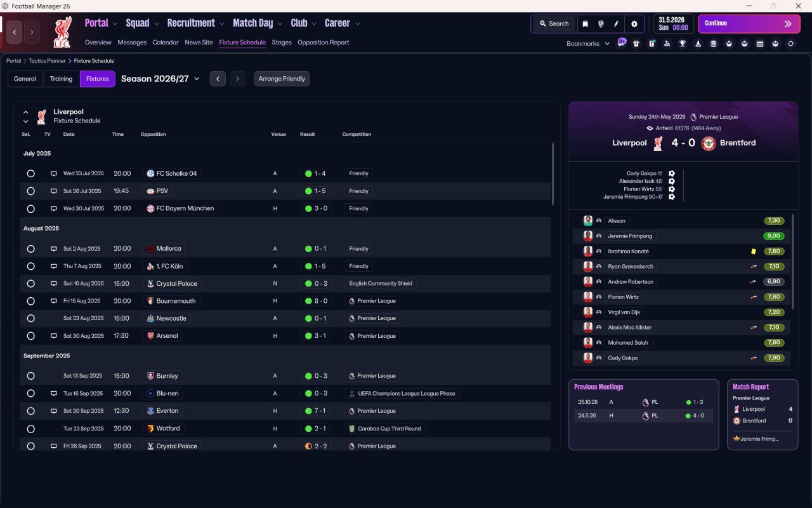Click the coins stack icon in bookmarks bar

714,44
